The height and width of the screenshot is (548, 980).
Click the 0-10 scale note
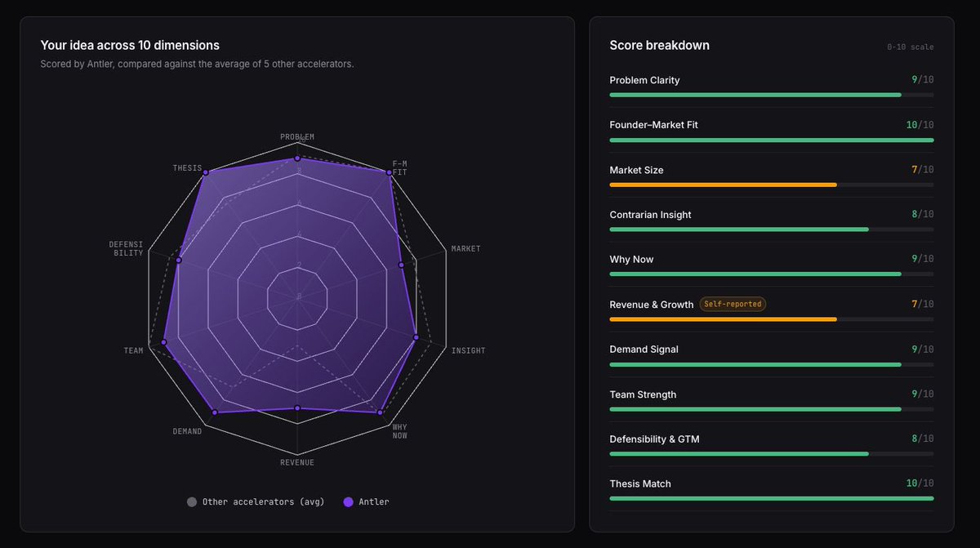(x=911, y=47)
